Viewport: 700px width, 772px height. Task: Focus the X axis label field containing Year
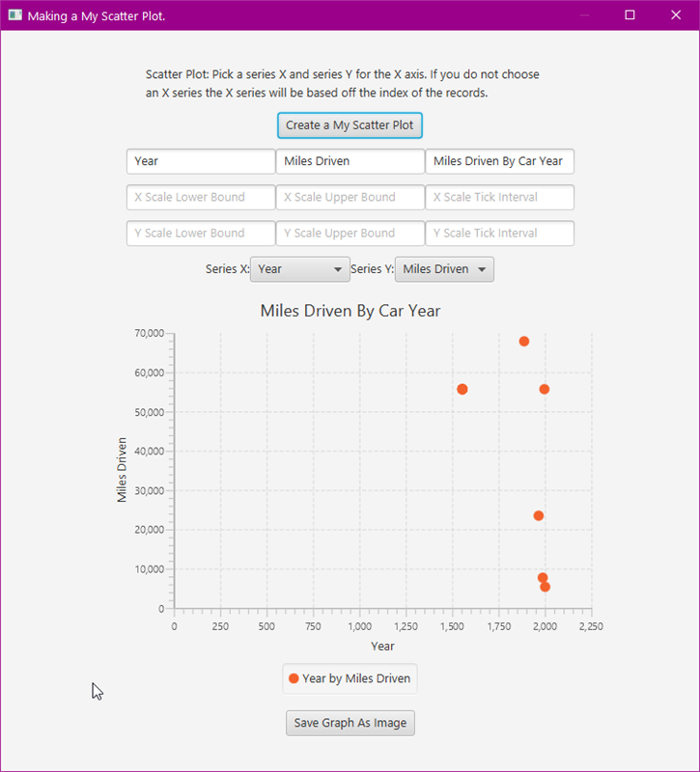[x=201, y=161]
